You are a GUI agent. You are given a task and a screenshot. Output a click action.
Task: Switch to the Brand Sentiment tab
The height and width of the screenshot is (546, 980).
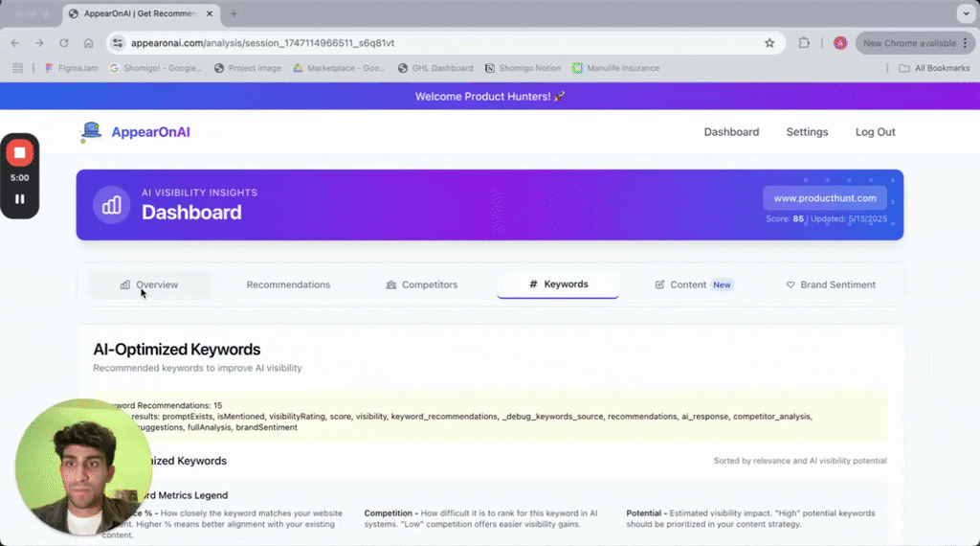point(831,284)
